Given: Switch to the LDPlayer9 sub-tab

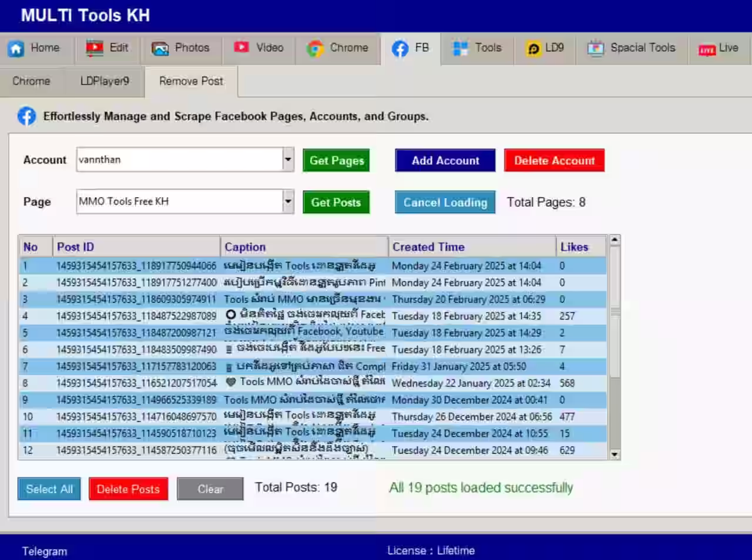Looking at the screenshot, I should click(105, 81).
